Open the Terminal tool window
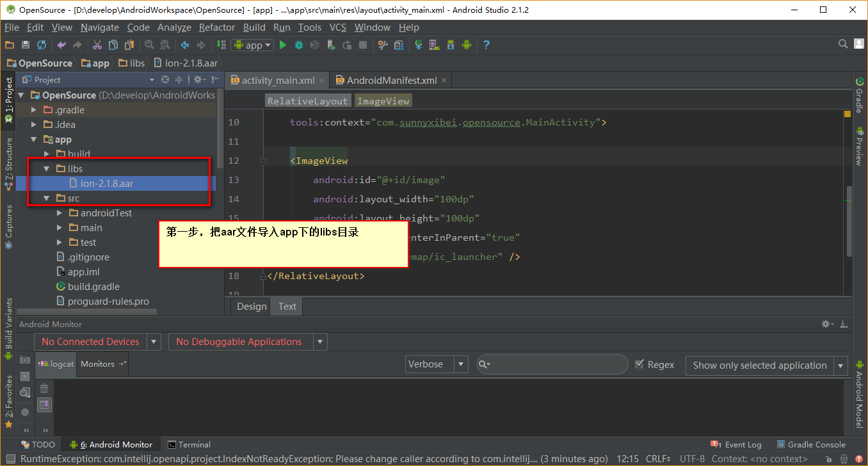This screenshot has width=868, height=466. [189, 444]
